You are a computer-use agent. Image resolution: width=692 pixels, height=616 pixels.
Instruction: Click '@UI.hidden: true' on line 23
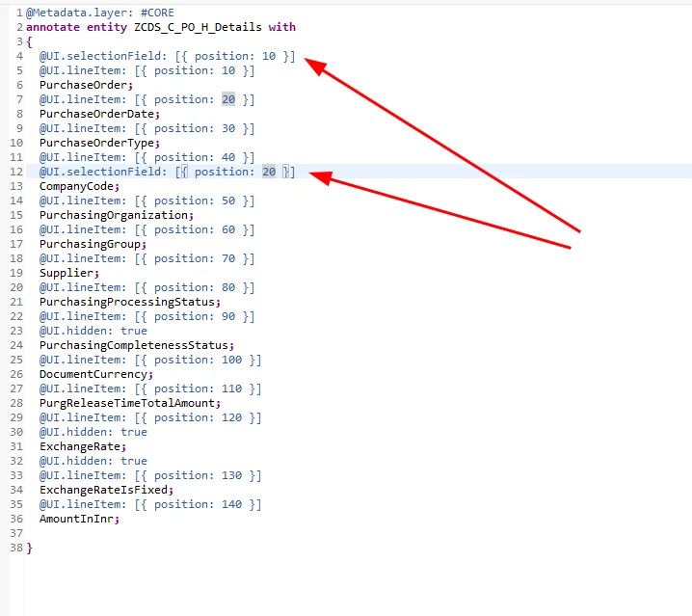[x=93, y=332]
